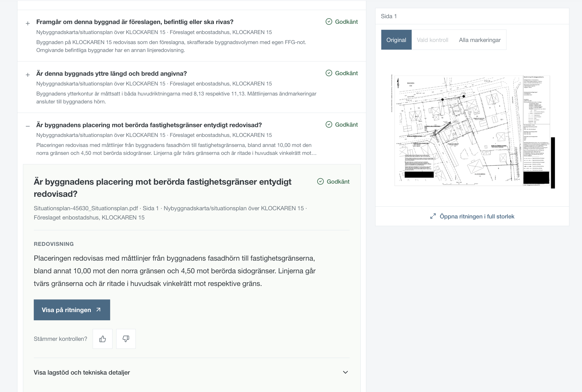The width and height of the screenshot is (582, 392).
Task: Expand 'Visa lagstöd och tekniska detaljer' chevron
Action: point(345,372)
